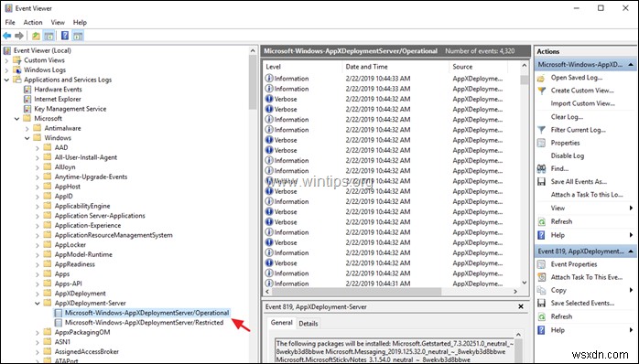Expand the Antimalware folder

pyautogui.click(x=27, y=129)
